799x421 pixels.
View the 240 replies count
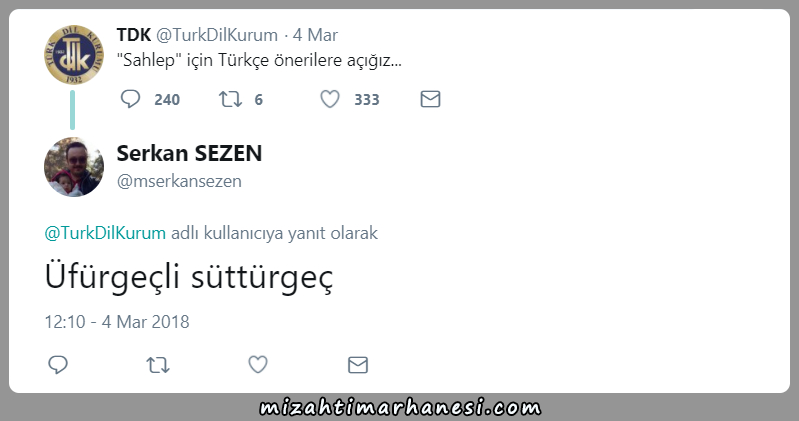pyautogui.click(x=167, y=99)
